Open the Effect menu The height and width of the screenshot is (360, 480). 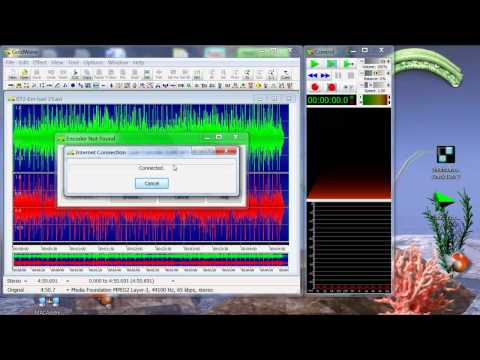click(x=40, y=62)
